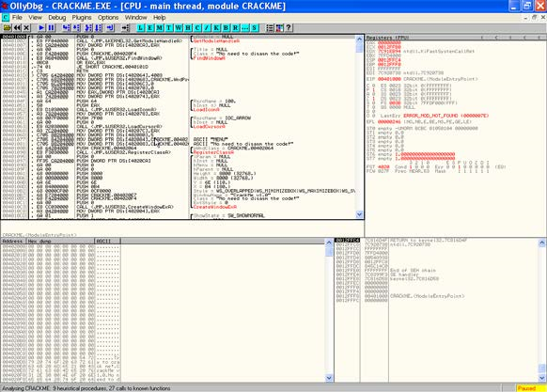This screenshot has width=547, height=392.
Task: Click the question mark Help icon
Action: point(289,28)
